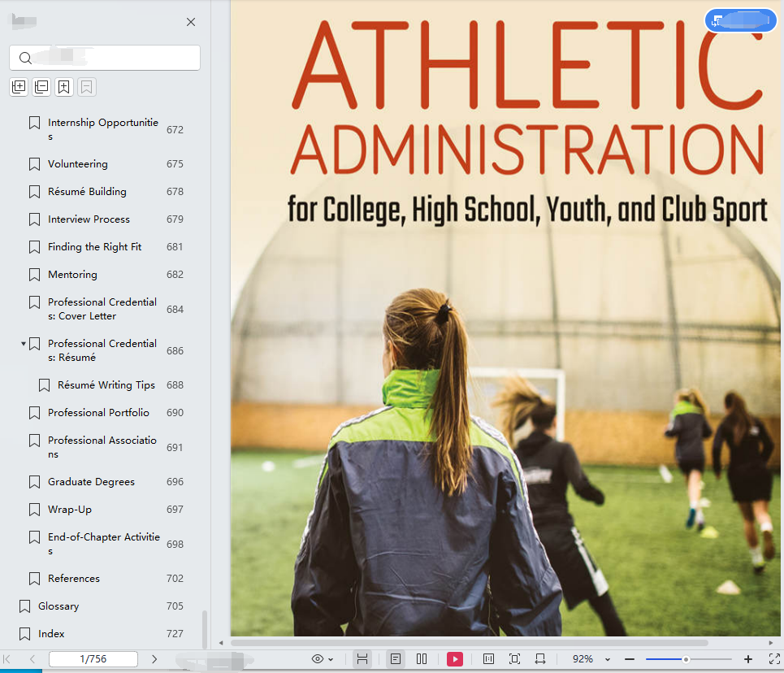Open End-of-Chapter Activities bookmark
This screenshot has width=784, height=673.
[103, 544]
